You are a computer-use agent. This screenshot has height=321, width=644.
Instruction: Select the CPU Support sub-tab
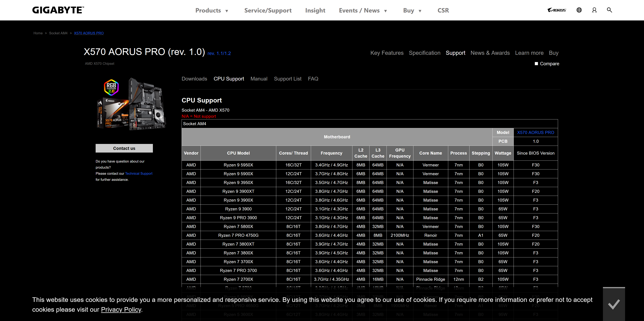229,79
